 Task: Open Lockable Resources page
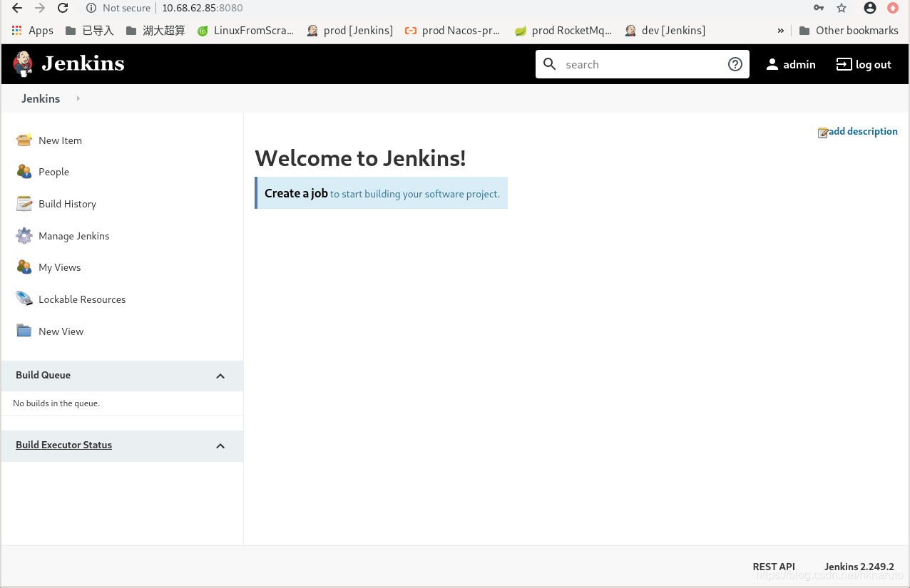tap(82, 299)
